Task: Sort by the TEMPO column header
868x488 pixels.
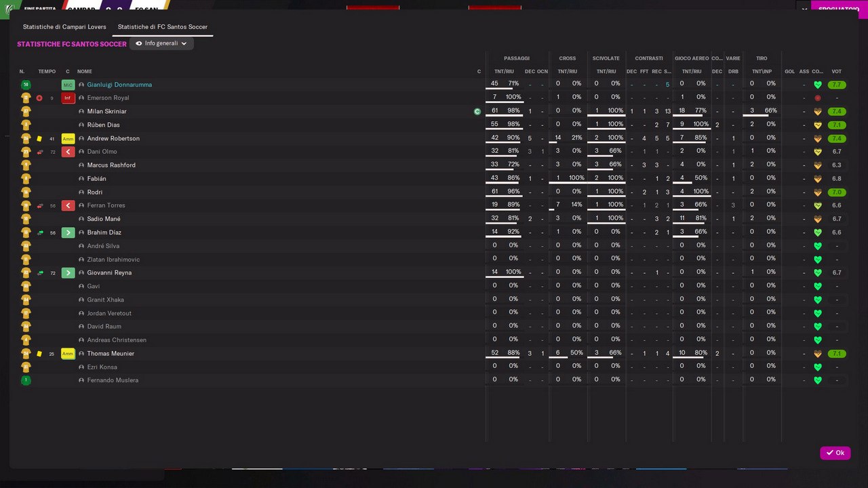Action: 47,71
